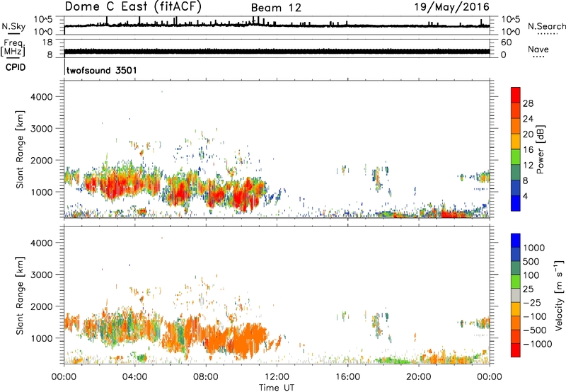
Task: Click the gray segment of the velocity color bar
Action: pyautogui.click(x=516, y=295)
